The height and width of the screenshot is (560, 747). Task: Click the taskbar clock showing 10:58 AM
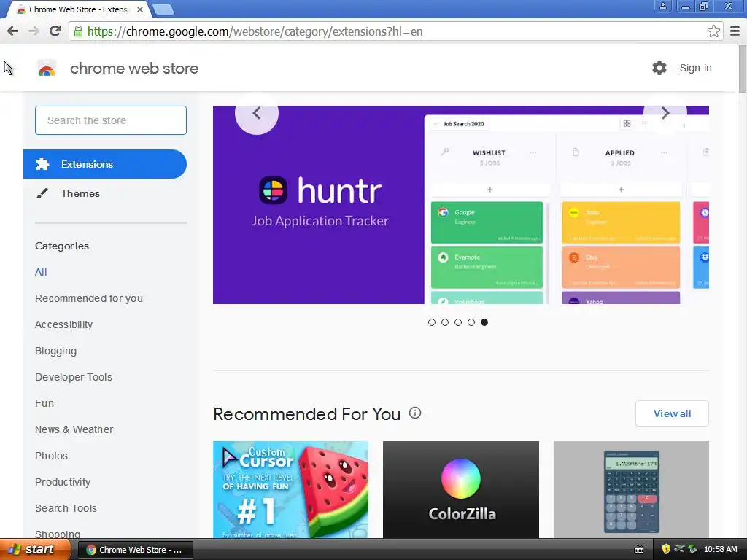tap(720, 549)
